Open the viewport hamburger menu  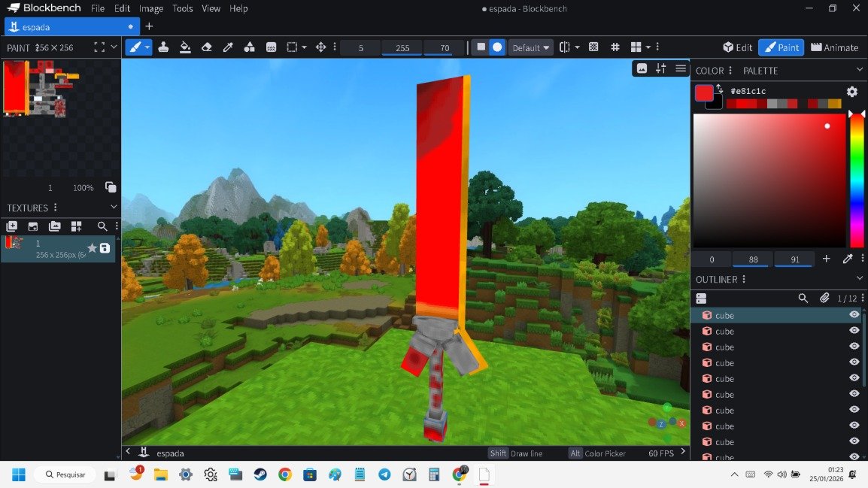point(681,68)
